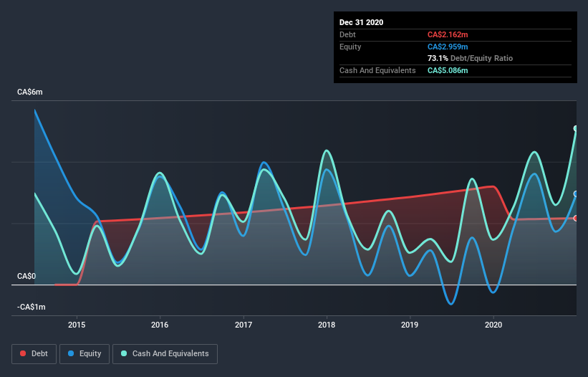588x377 pixels.
Task: Click the Equity label in tooltip
Action: (350, 47)
